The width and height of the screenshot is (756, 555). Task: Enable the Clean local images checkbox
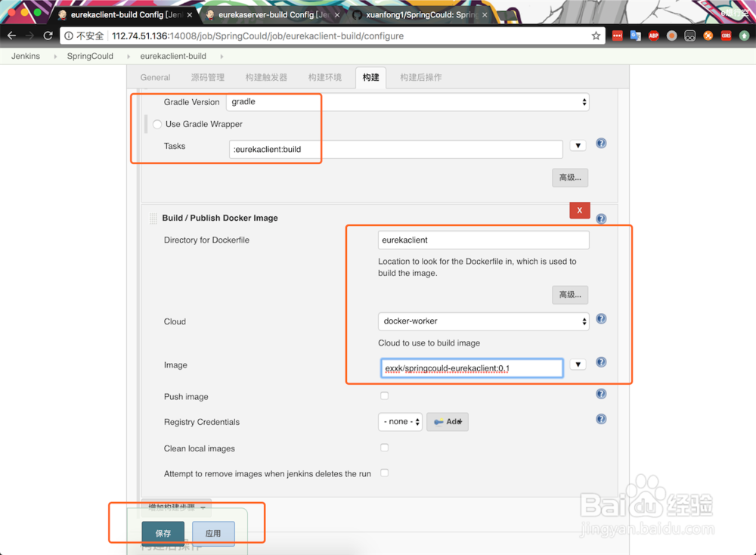[x=384, y=448]
